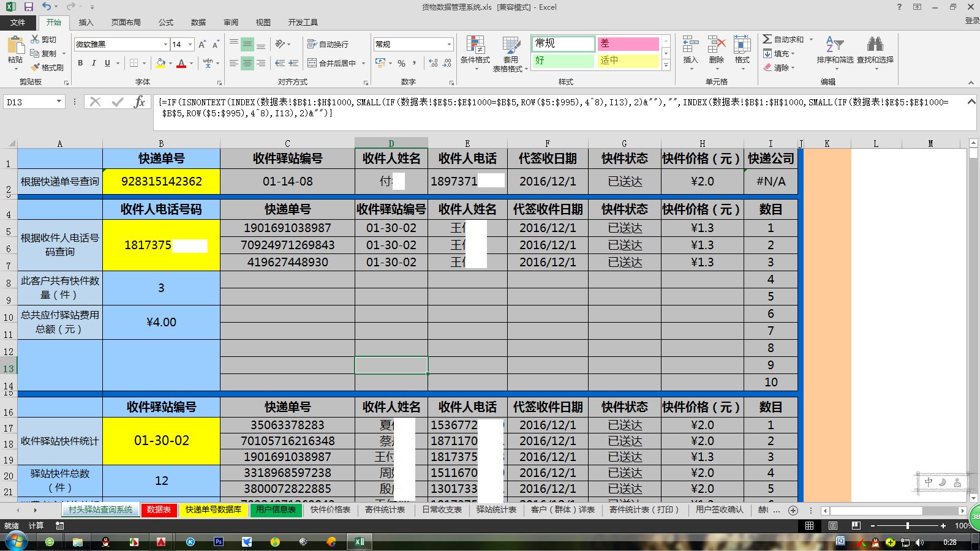Open the Merge and Center dropdown arrow
This screenshot has width=980, height=551.
(363, 63)
